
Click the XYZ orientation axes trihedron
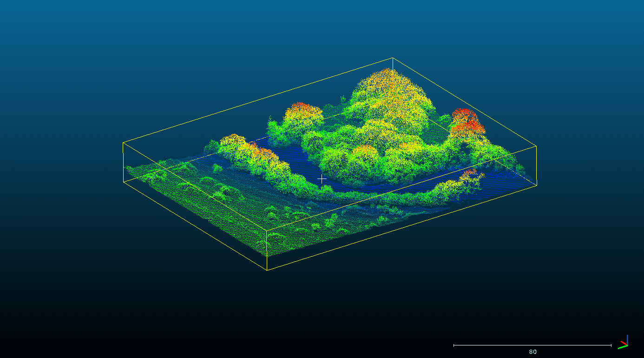click(x=624, y=342)
